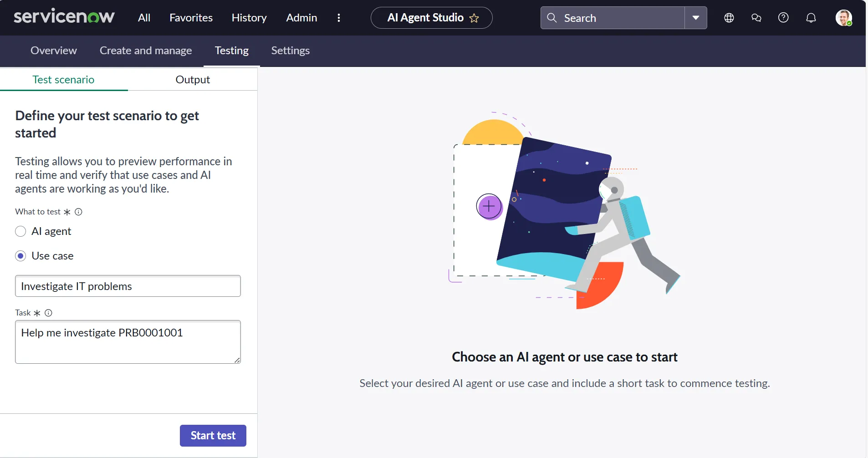The height and width of the screenshot is (458, 868).
Task: Show notifications with the bell icon
Action: point(811,18)
